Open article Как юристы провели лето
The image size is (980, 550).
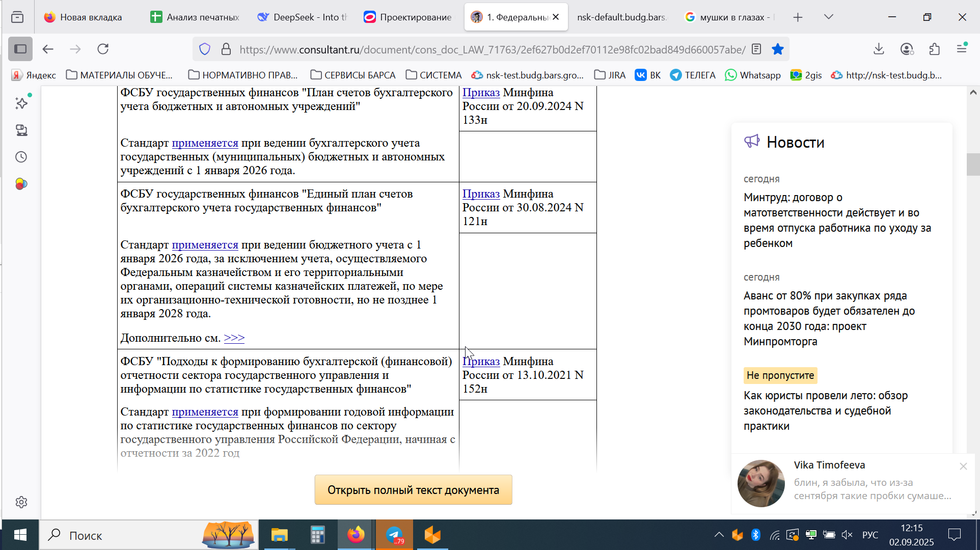click(826, 410)
